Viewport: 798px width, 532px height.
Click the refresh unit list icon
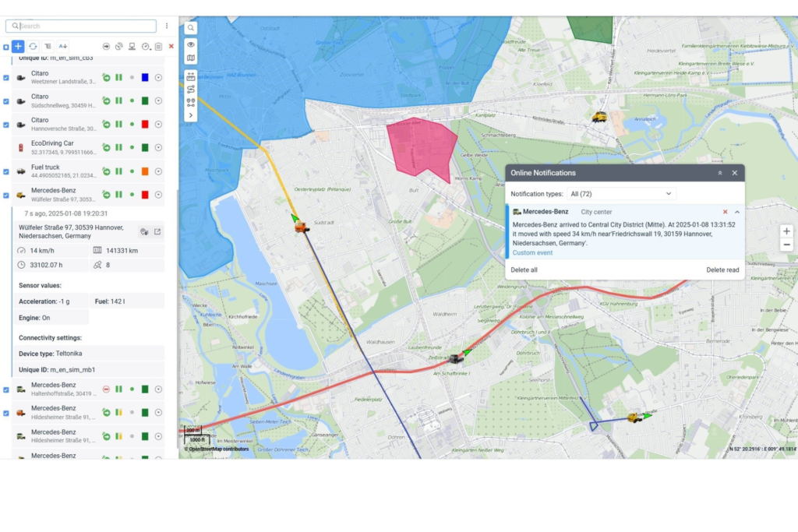pyautogui.click(x=33, y=47)
